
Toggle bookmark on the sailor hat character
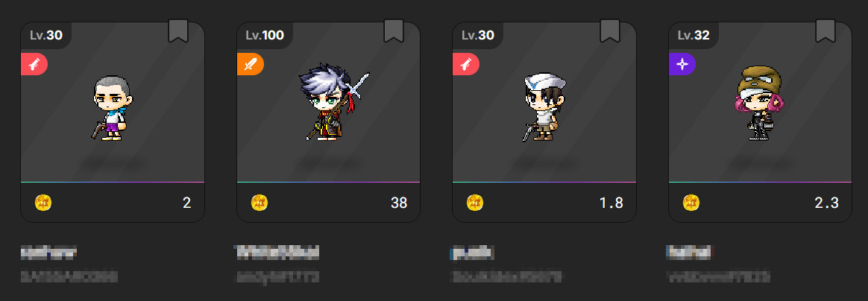[x=609, y=31]
